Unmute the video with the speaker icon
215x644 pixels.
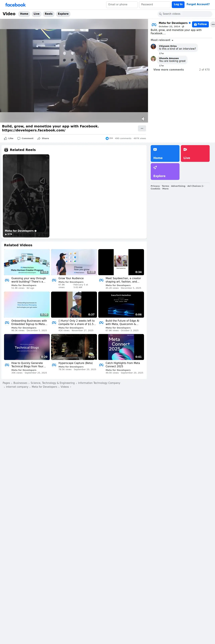[x=143, y=119]
